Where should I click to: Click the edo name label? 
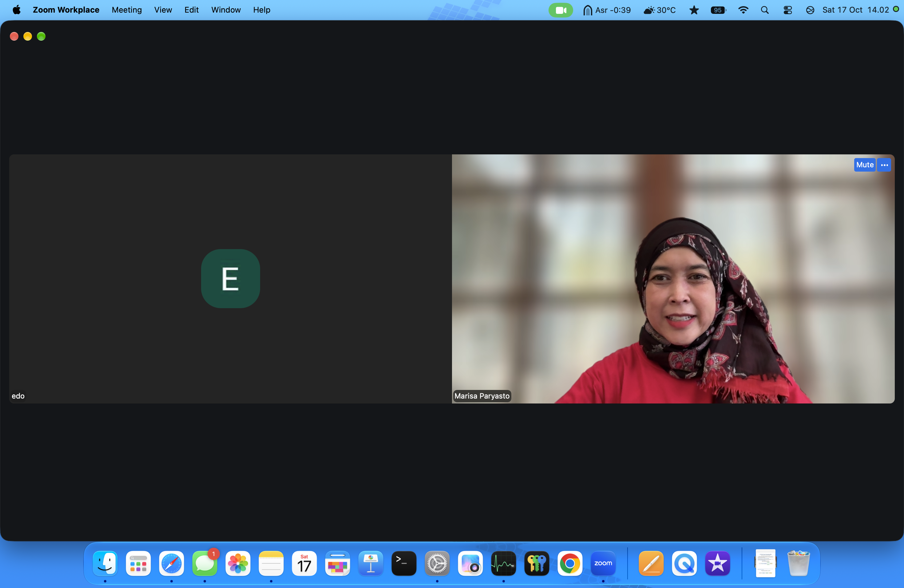pyautogui.click(x=18, y=396)
